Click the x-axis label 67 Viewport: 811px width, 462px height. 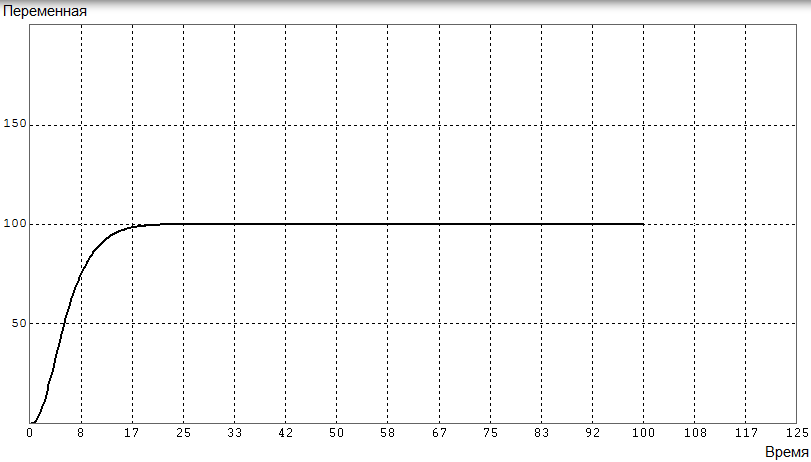click(439, 433)
